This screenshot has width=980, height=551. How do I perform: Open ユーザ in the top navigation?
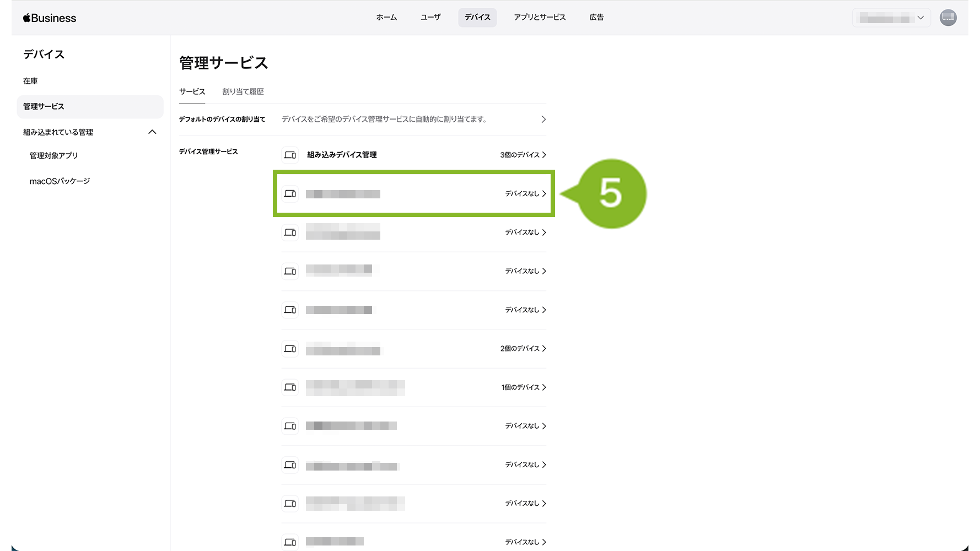point(430,18)
